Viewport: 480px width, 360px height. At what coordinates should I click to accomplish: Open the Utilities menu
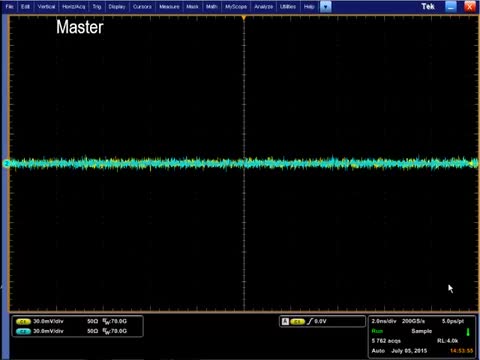[288, 7]
